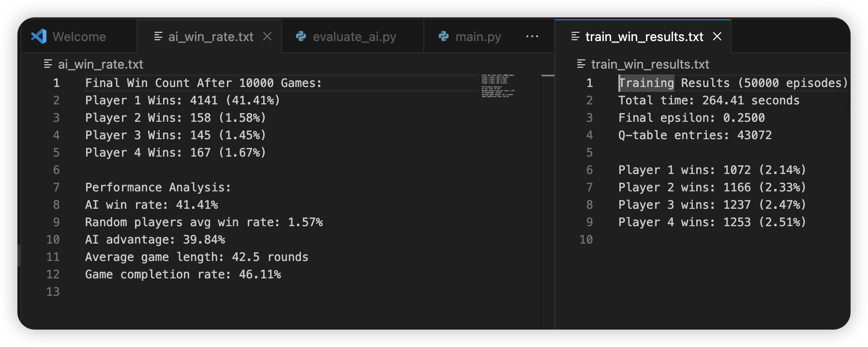Click the ai_win_rate.txt breadcrumb label
Image resolution: width=868 pixels, height=347 pixels.
[101, 64]
